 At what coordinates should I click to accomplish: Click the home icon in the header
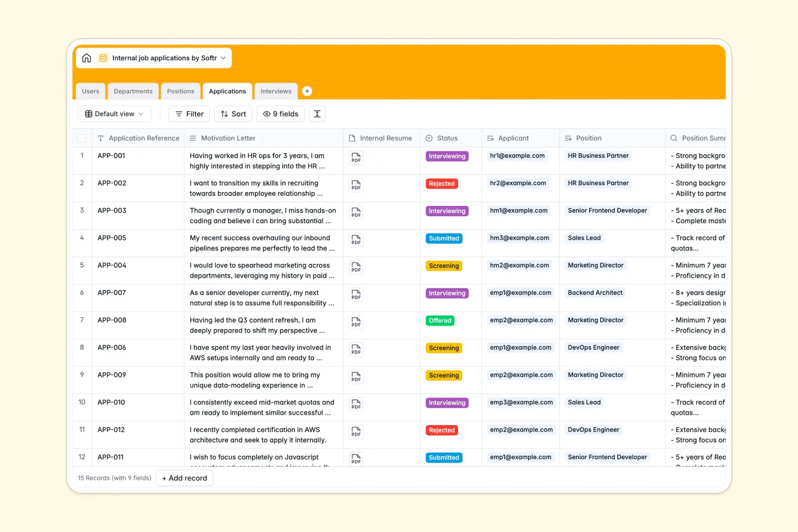(87, 58)
